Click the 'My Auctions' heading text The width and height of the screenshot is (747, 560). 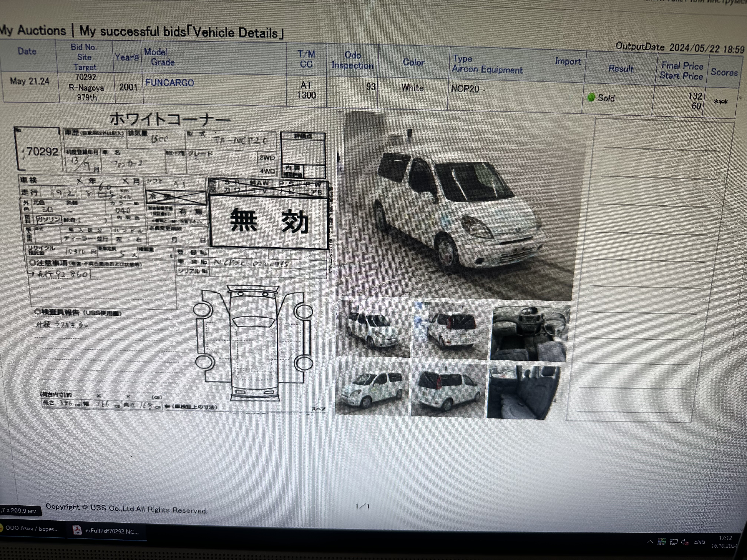pyautogui.click(x=33, y=30)
